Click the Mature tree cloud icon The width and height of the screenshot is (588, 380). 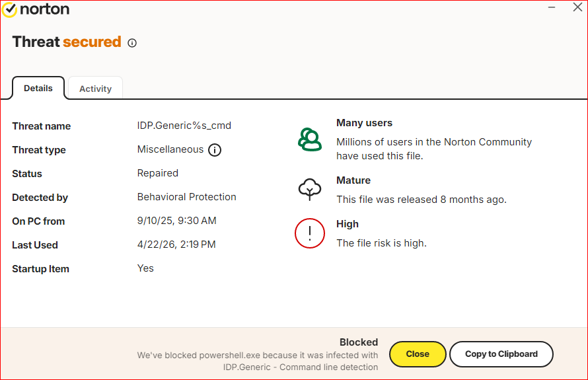tap(310, 189)
